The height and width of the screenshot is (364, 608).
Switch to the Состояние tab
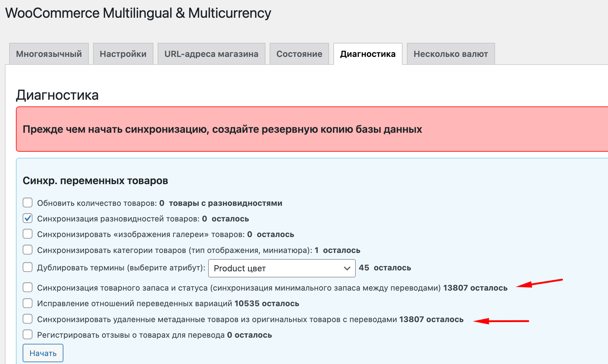[x=299, y=54]
